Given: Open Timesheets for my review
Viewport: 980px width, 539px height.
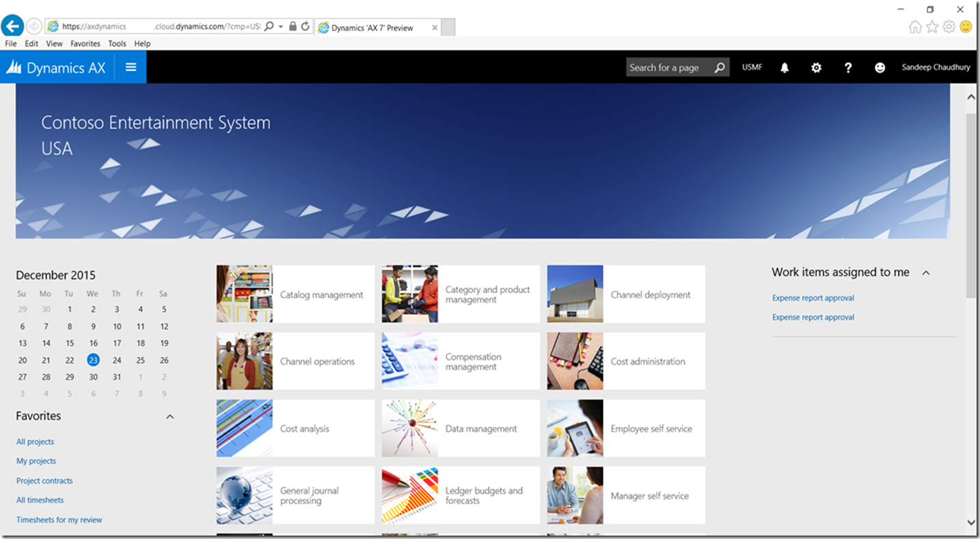Looking at the screenshot, I should 59,520.
